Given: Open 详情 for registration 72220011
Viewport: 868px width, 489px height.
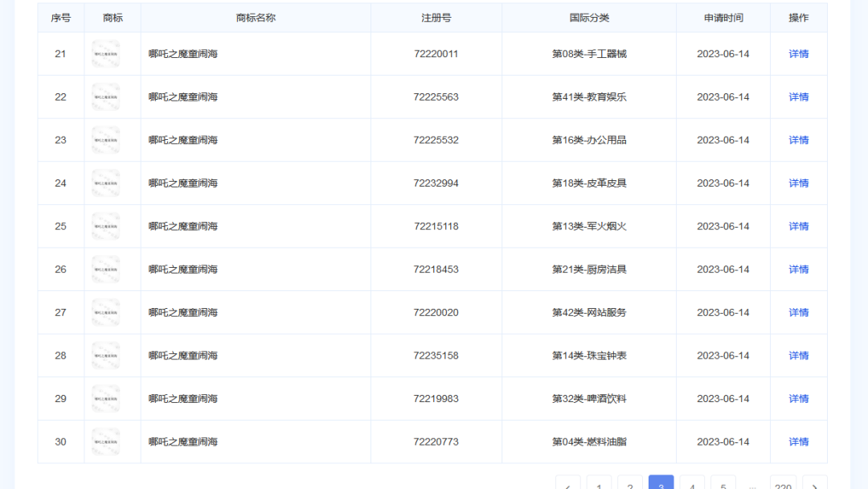Looking at the screenshot, I should click(x=798, y=54).
